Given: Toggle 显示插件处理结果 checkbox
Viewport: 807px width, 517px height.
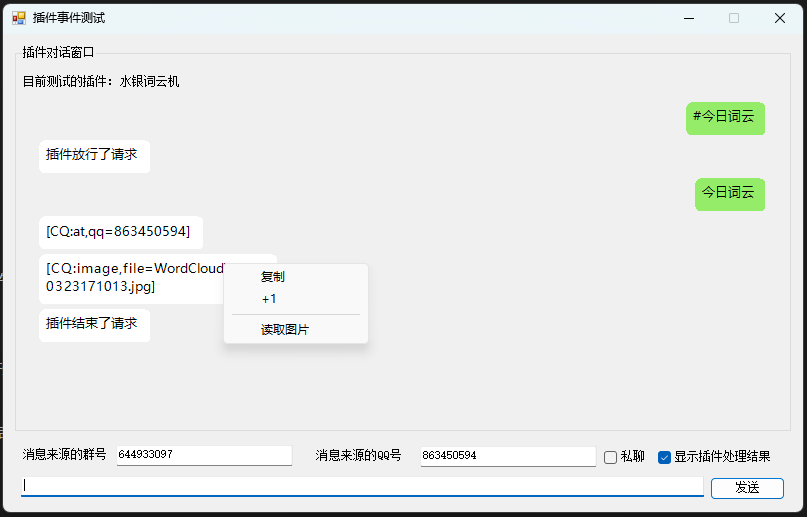Looking at the screenshot, I should [664, 457].
